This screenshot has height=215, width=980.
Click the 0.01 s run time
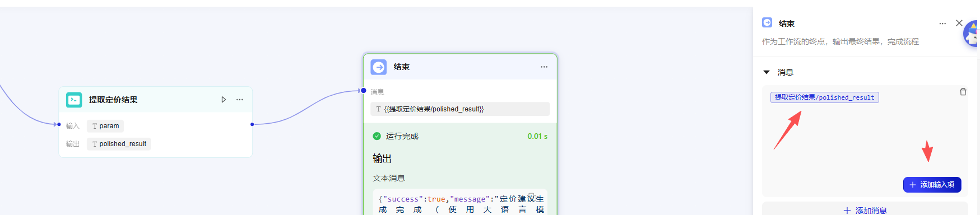pyautogui.click(x=537, y=136)
